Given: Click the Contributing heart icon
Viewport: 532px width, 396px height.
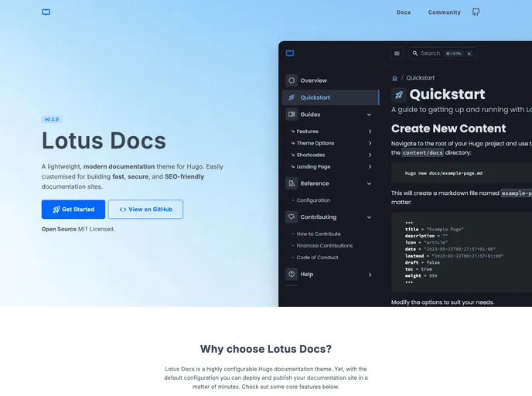Looking at the screenshot, I should [292, 217].
